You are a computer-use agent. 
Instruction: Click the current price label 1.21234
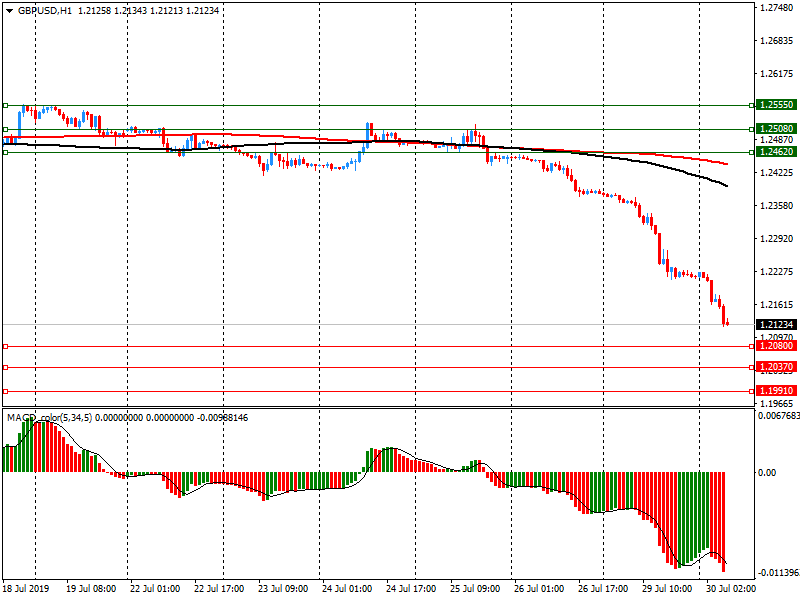tap(777, 324)
